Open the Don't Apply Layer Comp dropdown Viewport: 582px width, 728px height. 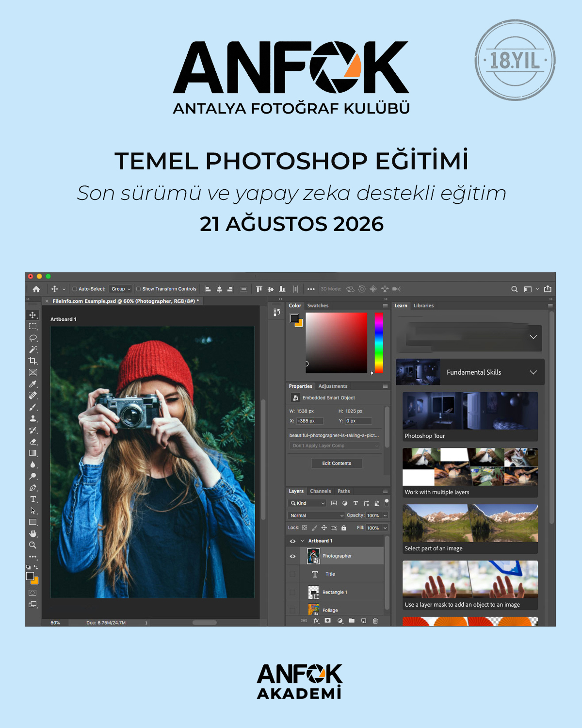point(335,446)
